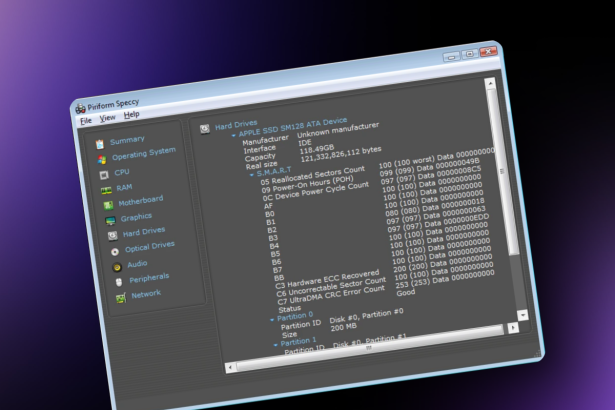Click the Hard Drives header icon in main panel
The width and height of the screenshot is (615, 410).
tap(205, 129)
